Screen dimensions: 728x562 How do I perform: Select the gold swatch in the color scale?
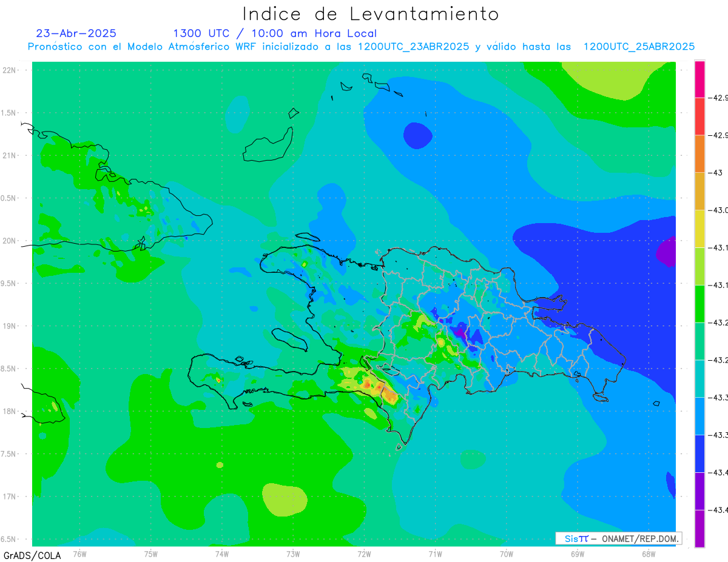(x=699, y=192)
